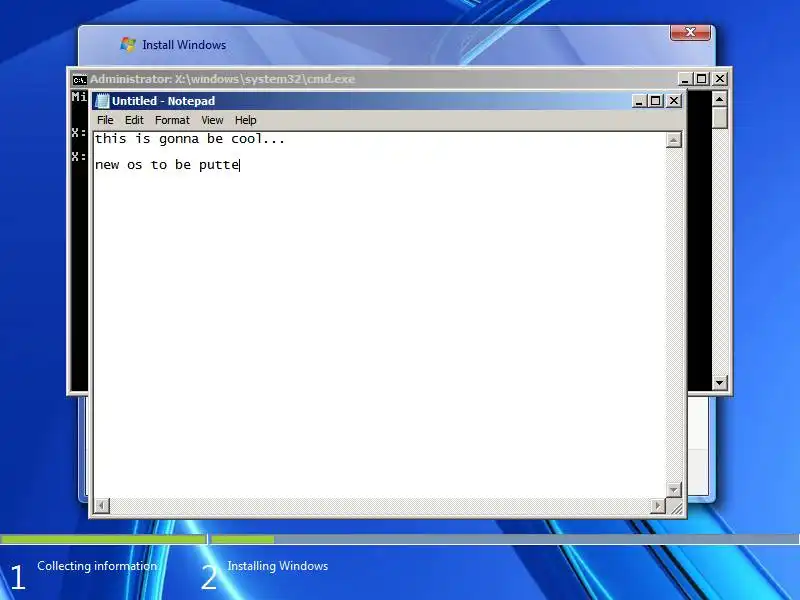Click the step number 2 indicator
The image size is (800, 600).
tap(209, 578)
